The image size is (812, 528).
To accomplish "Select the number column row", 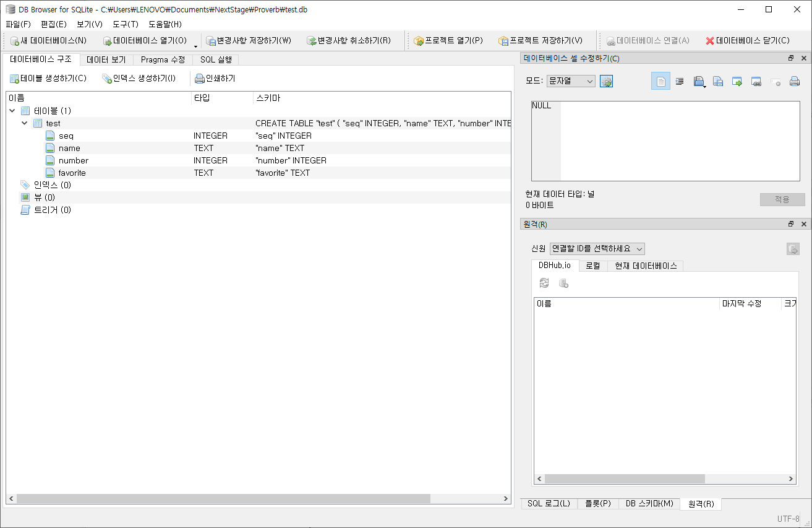I will click(x=259, y=160).
